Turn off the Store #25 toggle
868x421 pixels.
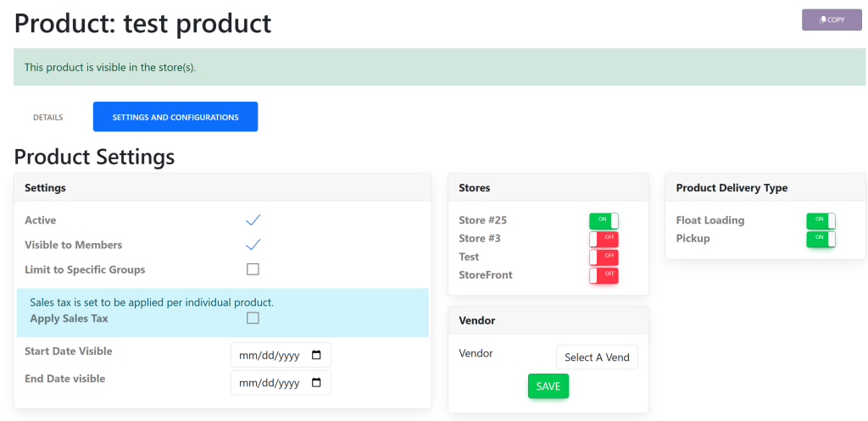click(x=604, y=220)
